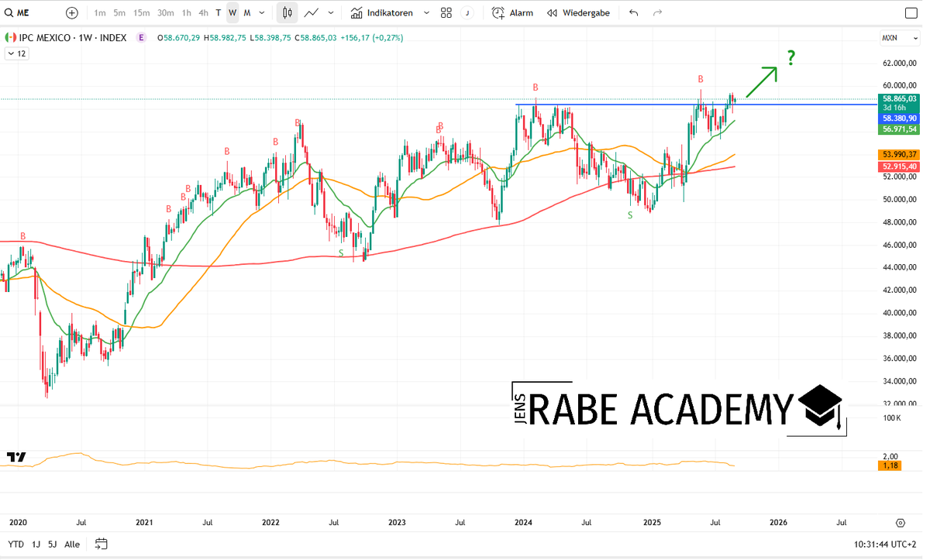Open the candlestick chart type selector
Viewport: 930px width, 560px height.
[x=288, y=12]
